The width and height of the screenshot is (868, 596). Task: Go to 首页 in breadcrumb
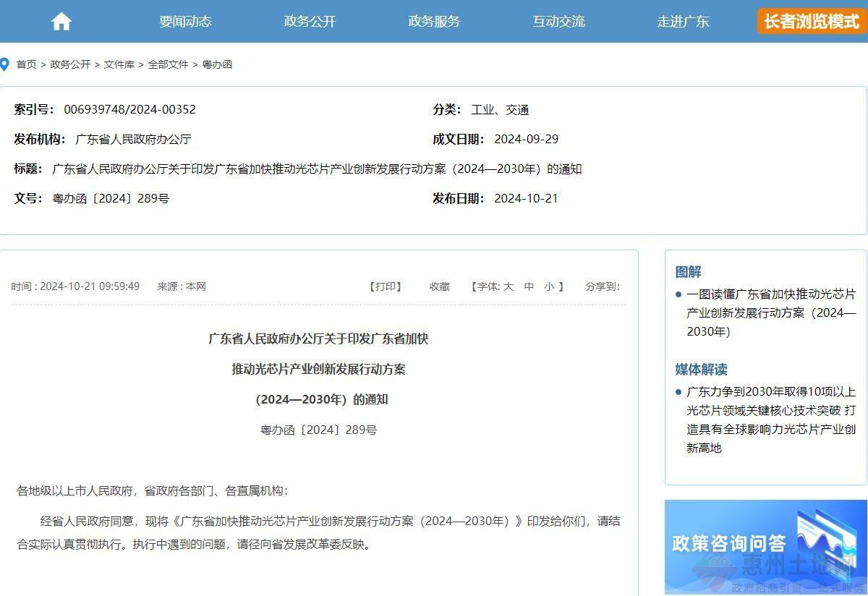[27, 64]
